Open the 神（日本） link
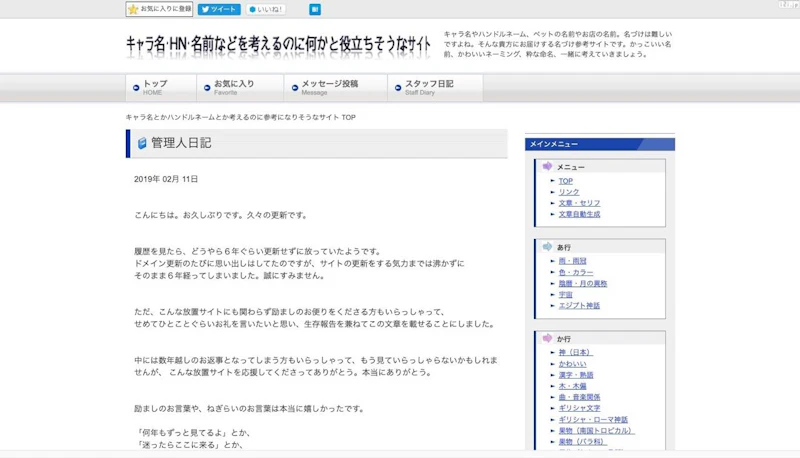The height and width of the screenshot is (458, 800). (x=576, y=352)
